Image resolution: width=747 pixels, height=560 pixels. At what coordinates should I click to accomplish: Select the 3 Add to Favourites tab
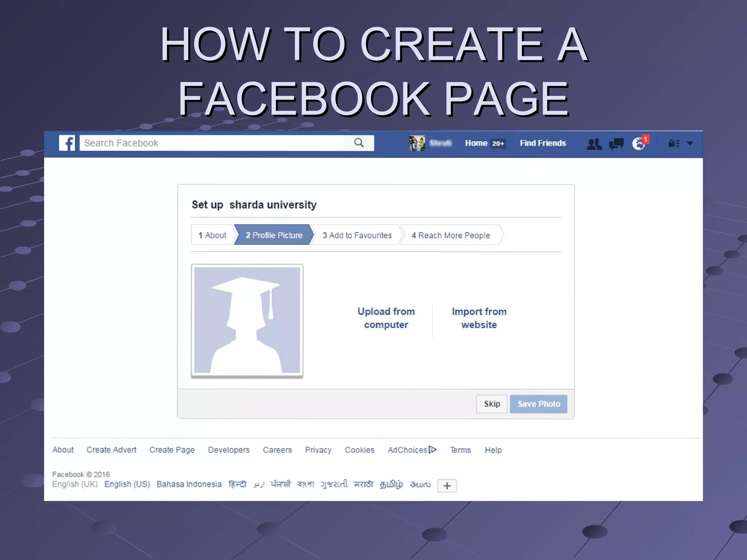[357, 235]
